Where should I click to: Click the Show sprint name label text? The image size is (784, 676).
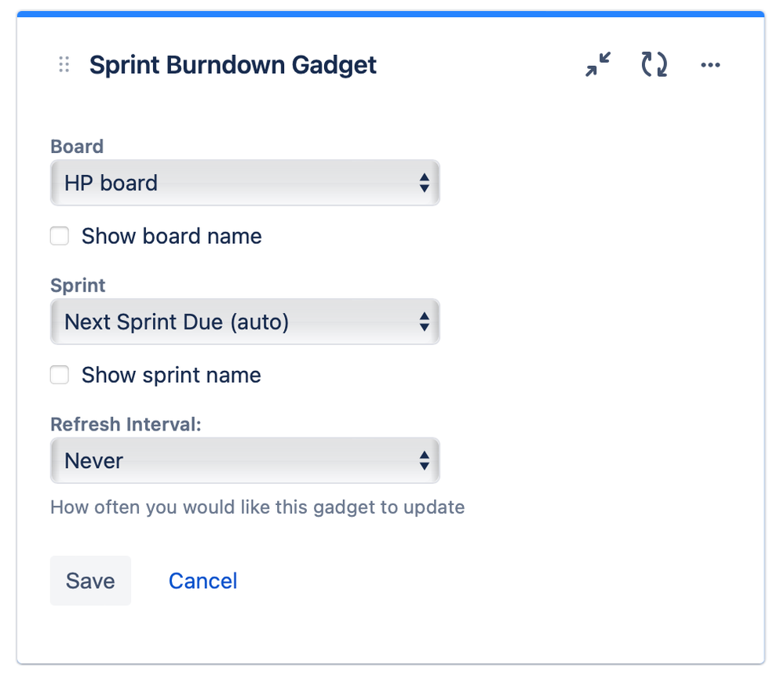coord(171,375)
